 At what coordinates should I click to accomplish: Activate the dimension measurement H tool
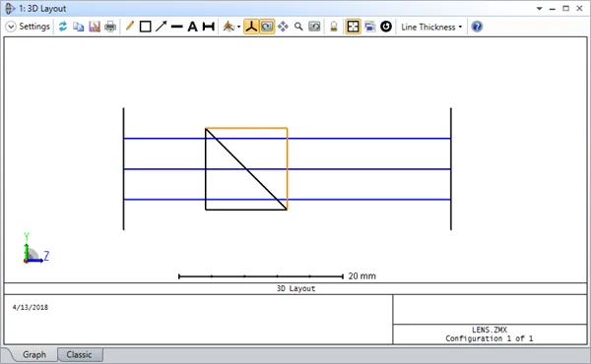point(209,27)
